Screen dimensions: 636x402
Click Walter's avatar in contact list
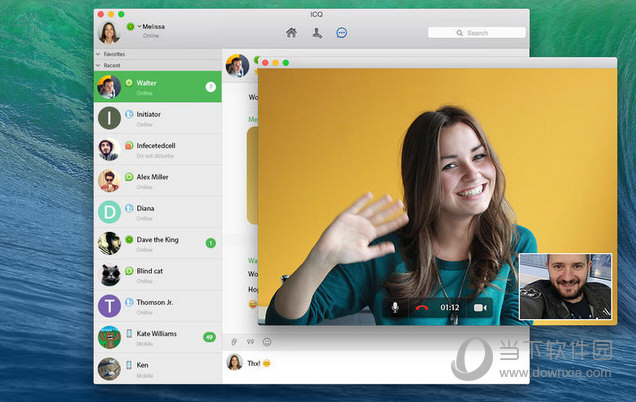click(109, 86)
